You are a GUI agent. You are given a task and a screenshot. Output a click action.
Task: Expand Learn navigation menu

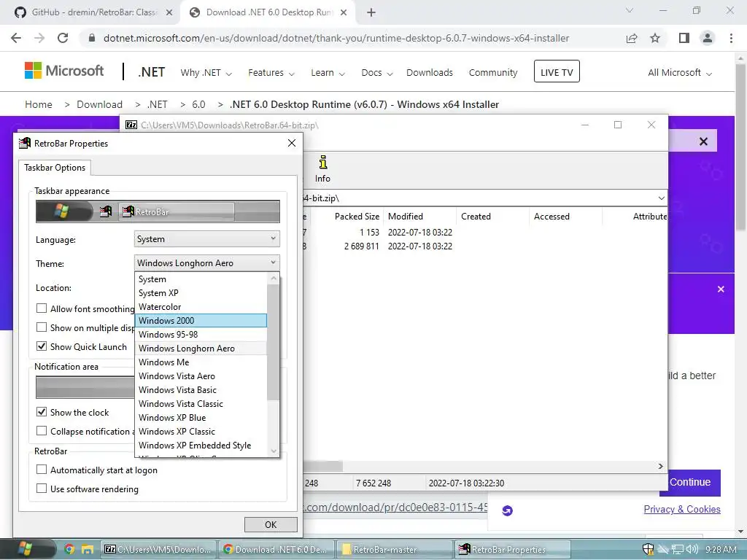tap(328, 73)
